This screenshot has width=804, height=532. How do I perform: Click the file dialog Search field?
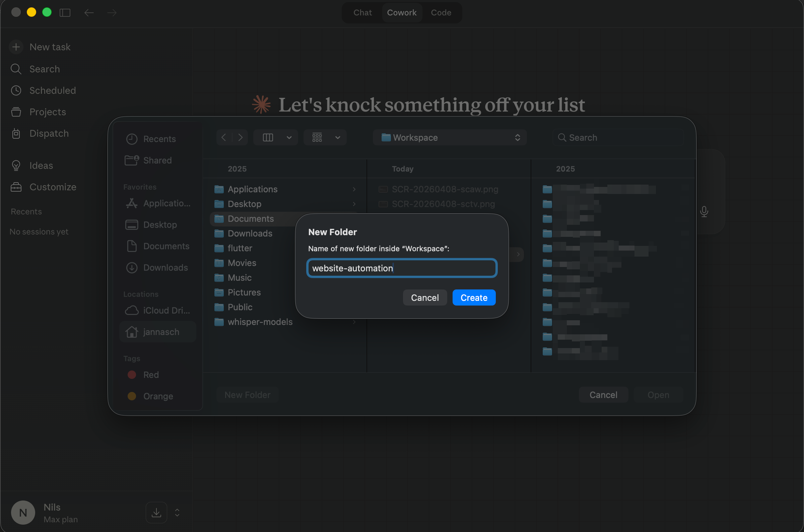[617, 137]
